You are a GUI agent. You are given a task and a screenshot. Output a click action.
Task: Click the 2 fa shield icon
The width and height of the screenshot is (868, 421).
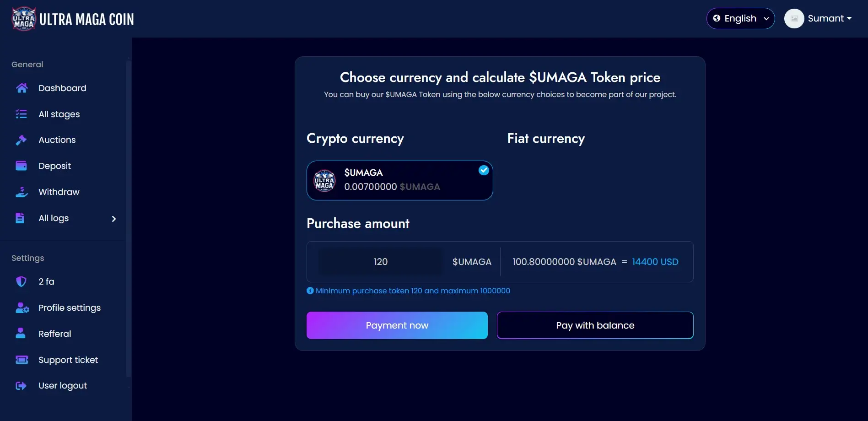tap(22, 281)
